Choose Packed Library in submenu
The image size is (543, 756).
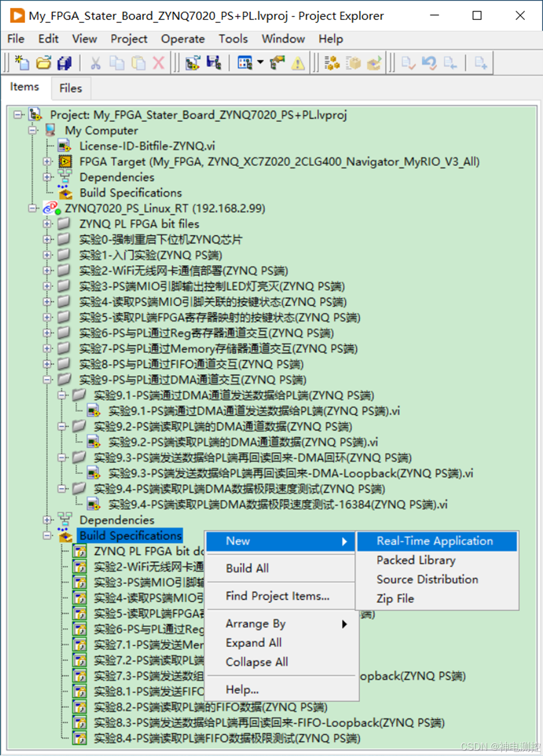click(437, 560)
